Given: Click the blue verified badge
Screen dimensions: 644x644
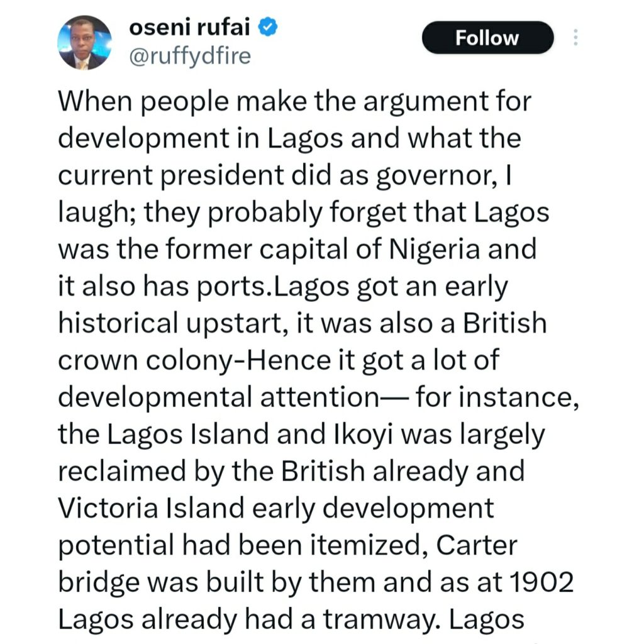Looking at the screenshot, I should coord(266,26).
